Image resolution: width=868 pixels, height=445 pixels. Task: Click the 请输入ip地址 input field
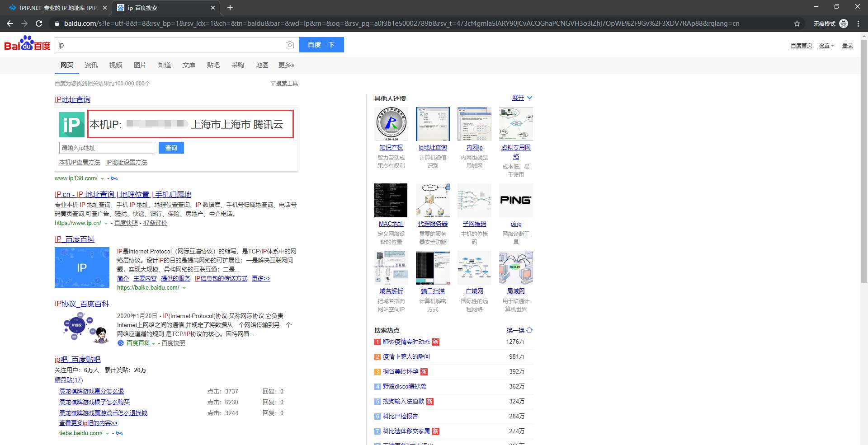tap(107, 148)
